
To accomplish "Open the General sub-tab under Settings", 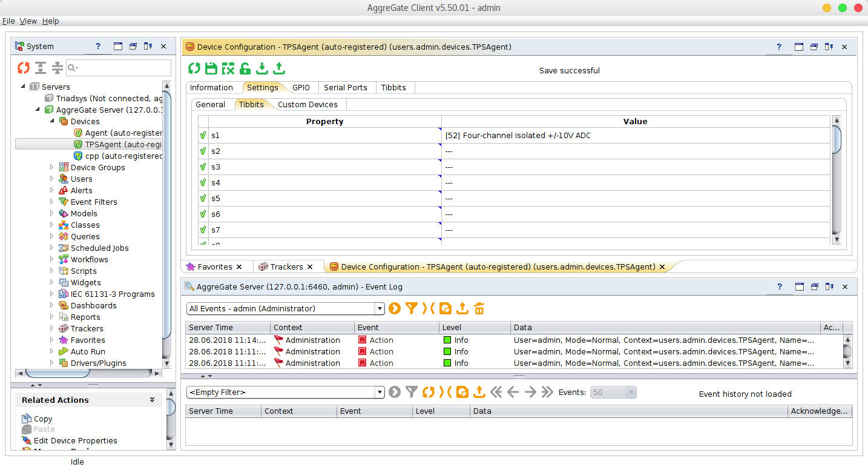I will [211, 105].
